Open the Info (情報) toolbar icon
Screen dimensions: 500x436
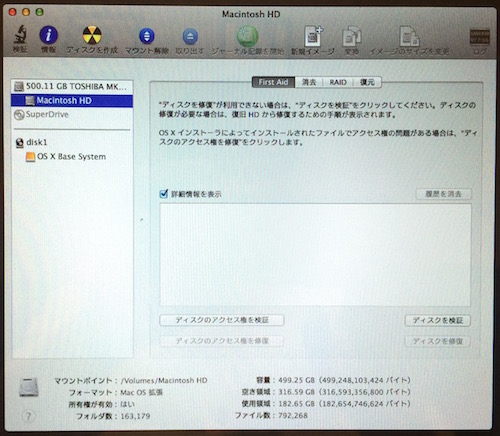(49, 35)
